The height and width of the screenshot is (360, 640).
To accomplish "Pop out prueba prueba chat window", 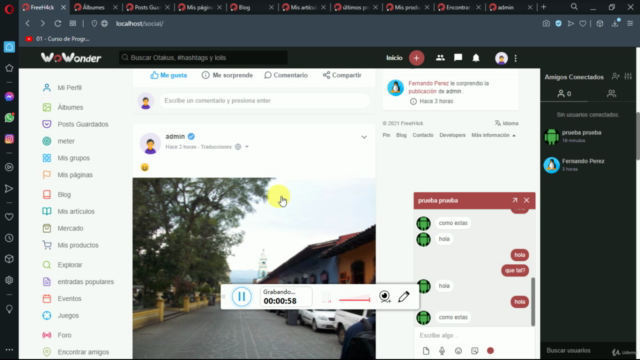I will click(x=515, y=200).
